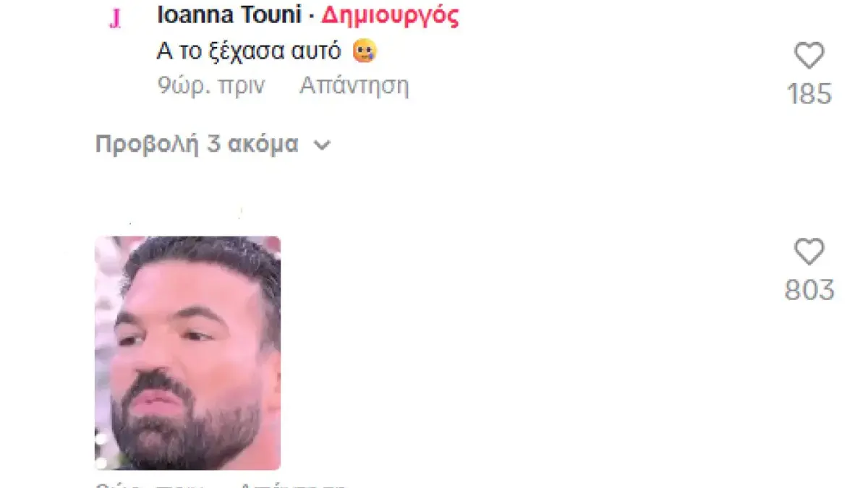Screen dimensions: 868x488
Task: Open Ioanna Touni's profile from her name
Action: 228,15
